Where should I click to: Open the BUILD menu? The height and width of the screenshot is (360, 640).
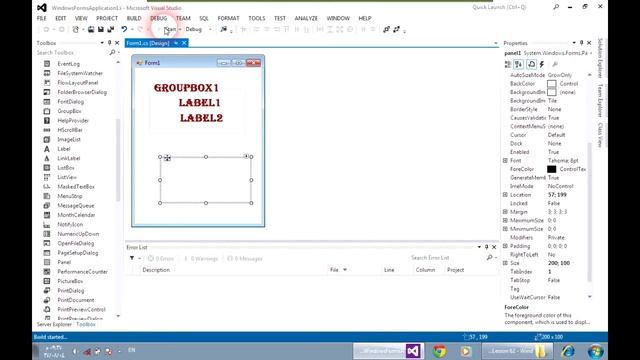[134, 18]
